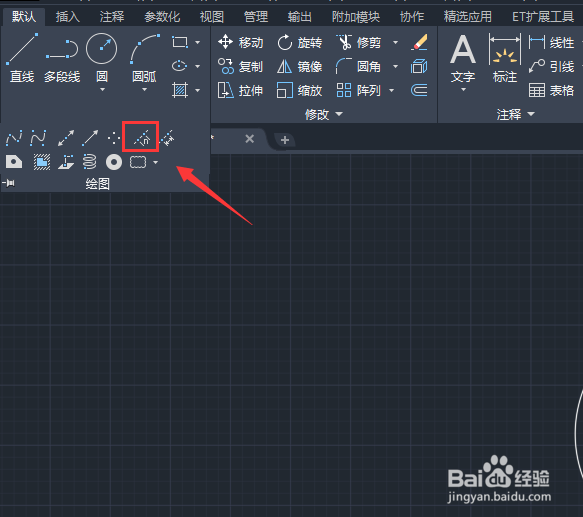Image resolution: width=583 pixels, height=517 pixels.
Task: Select the 圆 (Circle) tool icon
Action: tap(102, 48)
